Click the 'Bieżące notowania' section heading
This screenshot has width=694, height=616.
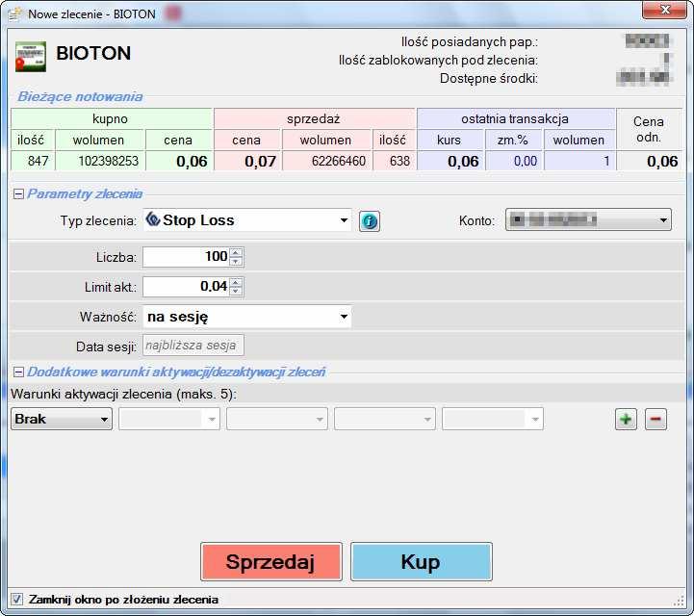coord(80,96)
